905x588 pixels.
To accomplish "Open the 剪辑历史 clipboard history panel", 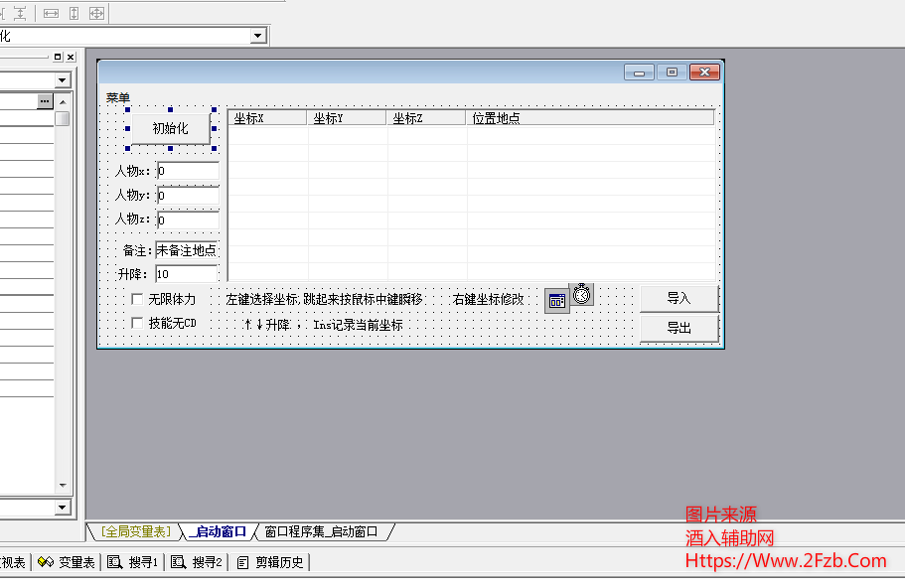I will pos(270,562).
